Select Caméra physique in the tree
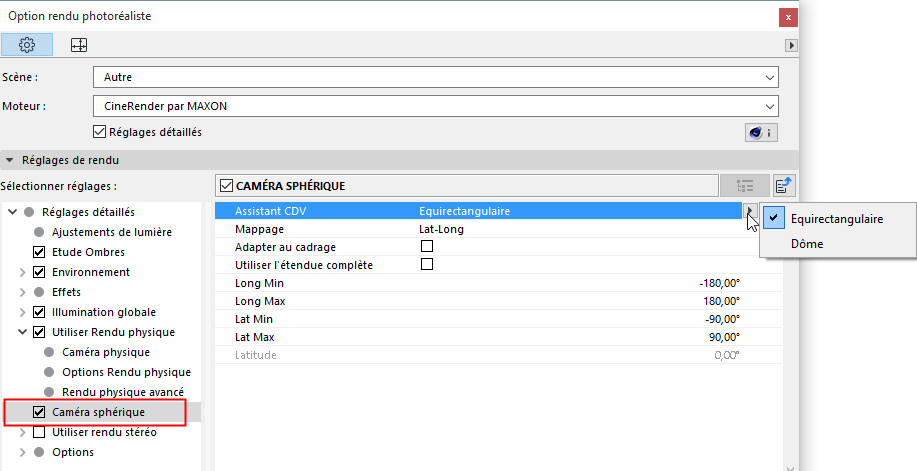The image size is (917, 471). point(106,352)
